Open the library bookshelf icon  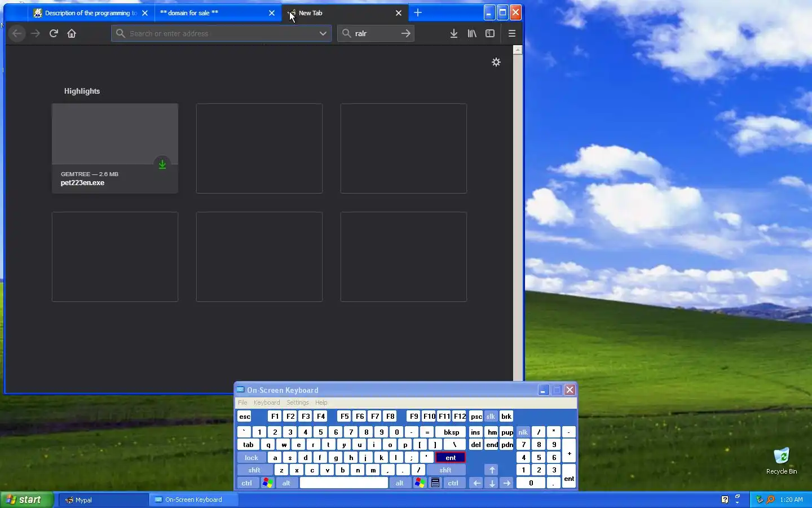click(472, 33)
